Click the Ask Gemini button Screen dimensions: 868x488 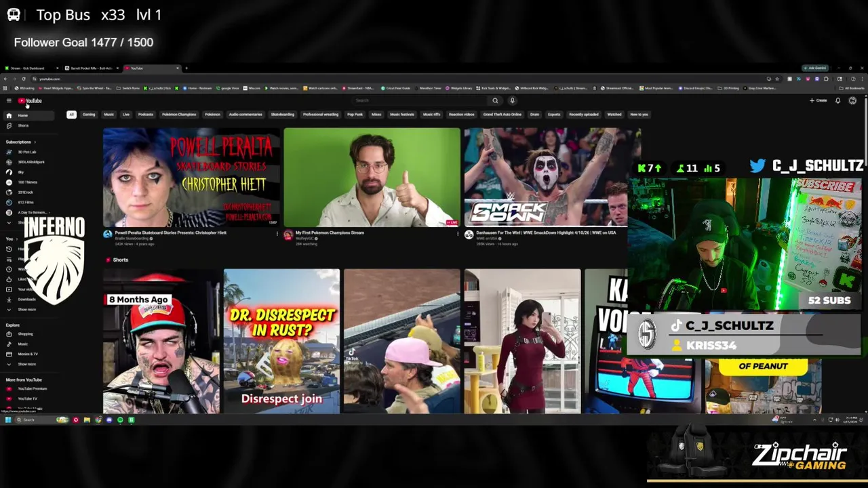click(816, 68)
